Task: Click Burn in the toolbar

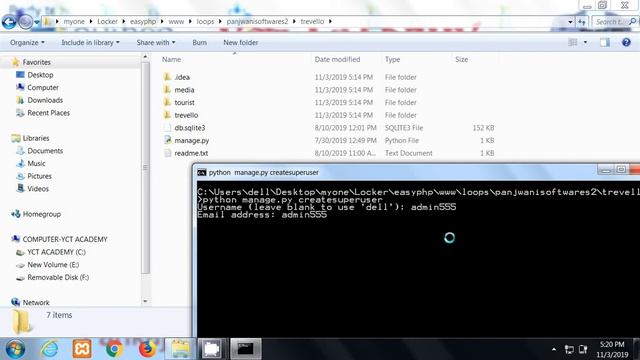Action: pyautogui.click(x=199, y=42)
